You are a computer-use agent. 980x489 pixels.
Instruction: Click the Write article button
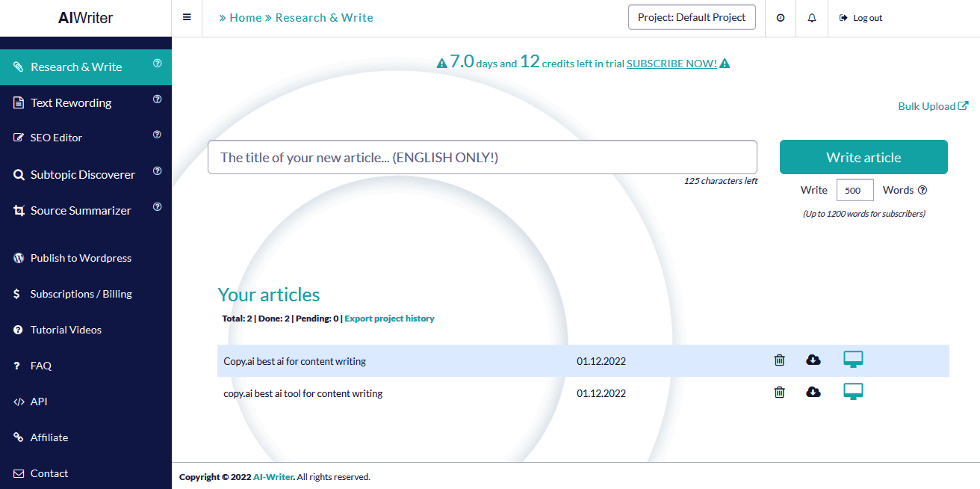point(863,157)
